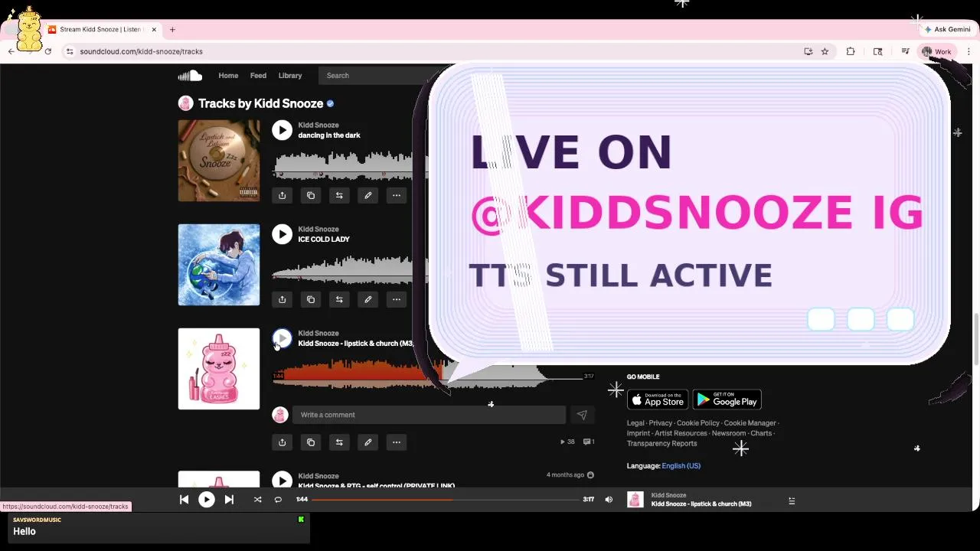Open the Artist Resources link
Screen dimensions: 980x551
[x=681, y=433]
